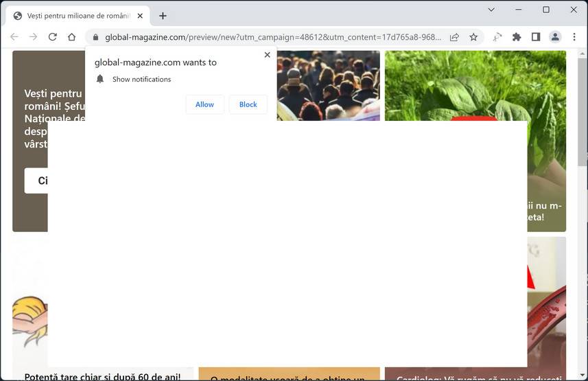Click the bell notification icon in prompt

tap(99, 79)
